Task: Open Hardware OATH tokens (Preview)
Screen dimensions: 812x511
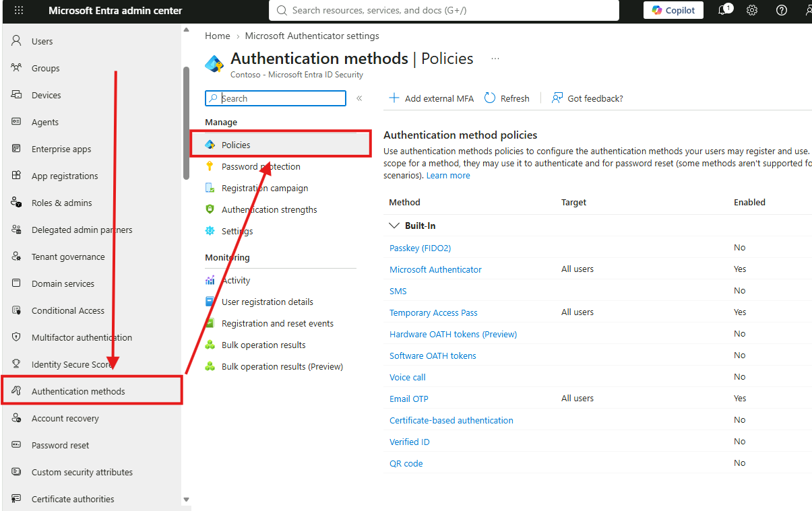Action: point(453,334)
